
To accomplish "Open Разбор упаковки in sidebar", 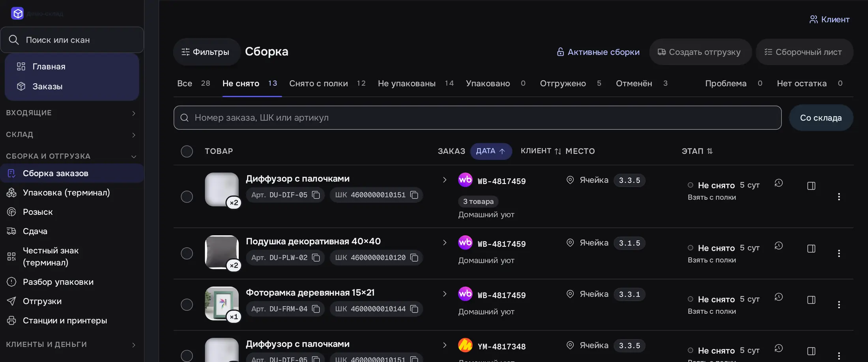I will [72, 282].
